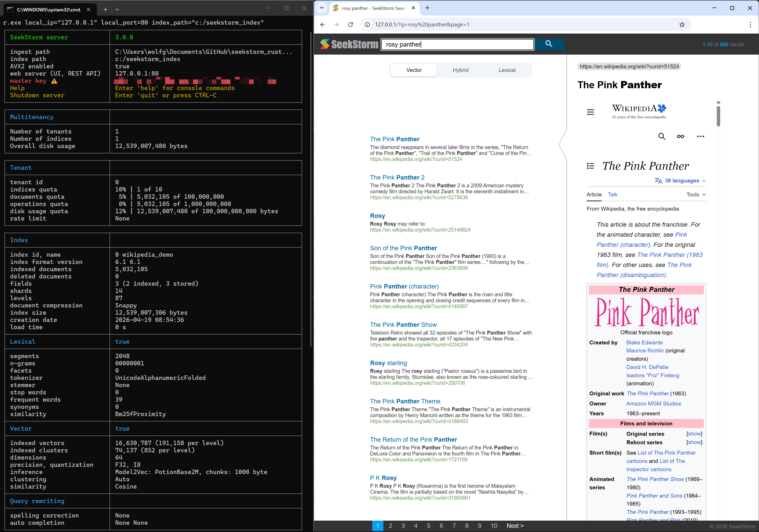Show the Reboot series film list
The height and width of the screenshot is (532, 759).
pos(694,442)
